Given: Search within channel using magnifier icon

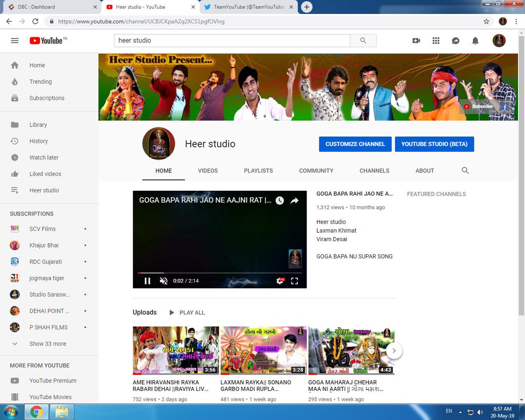Looking at the screenshot, I should pyautogui.click(x=465, y=171).
